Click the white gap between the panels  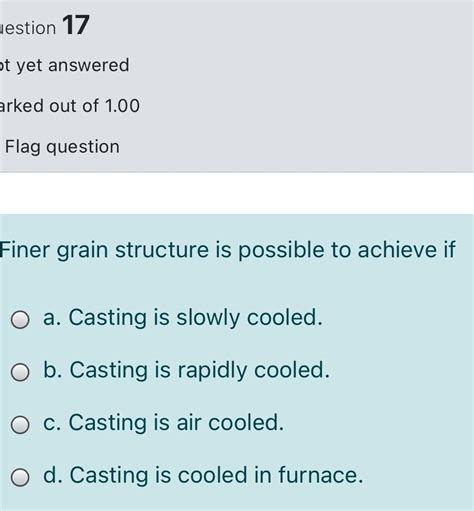click(x=237, y=193)
